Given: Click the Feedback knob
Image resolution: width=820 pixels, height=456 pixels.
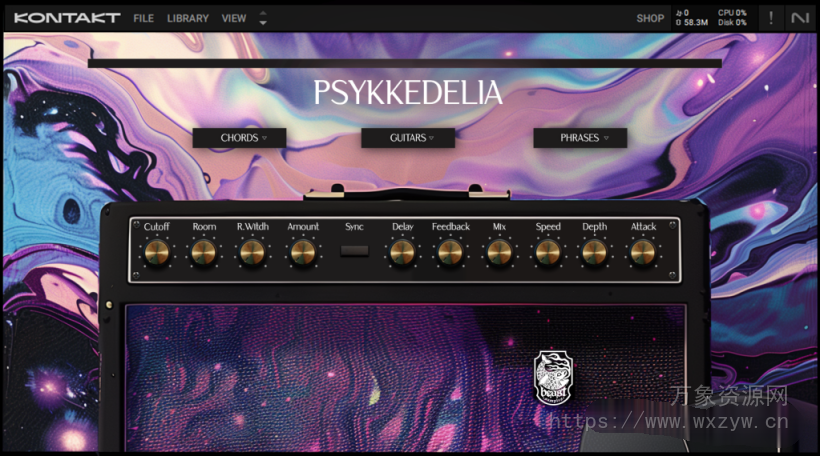Looking at the screenshot, I should [450, 253].
